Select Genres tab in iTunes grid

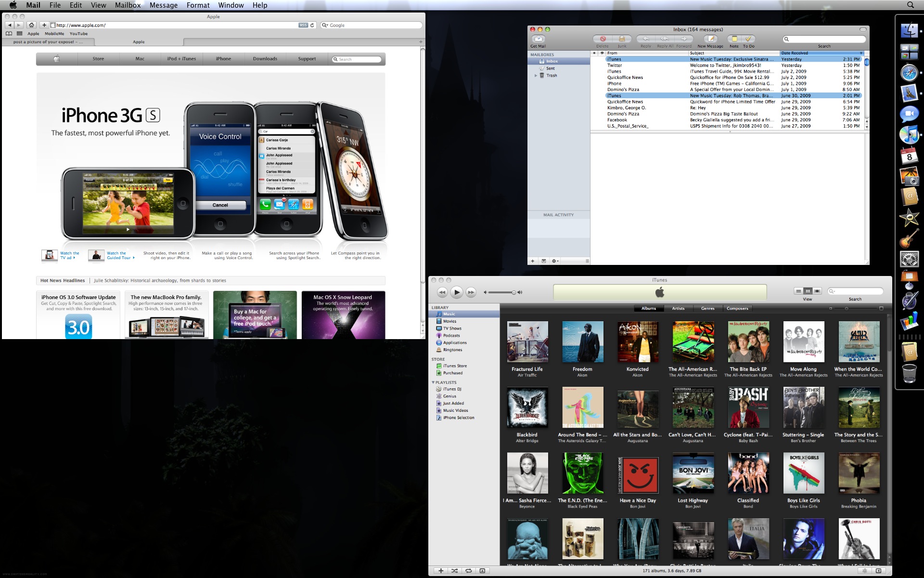click(x=707, y=308)
